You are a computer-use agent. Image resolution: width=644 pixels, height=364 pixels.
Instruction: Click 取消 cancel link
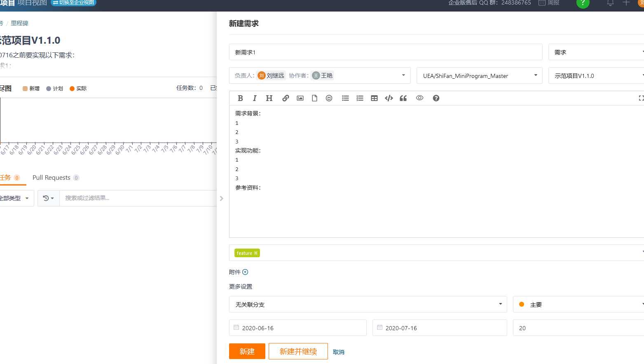click(339, 352)
